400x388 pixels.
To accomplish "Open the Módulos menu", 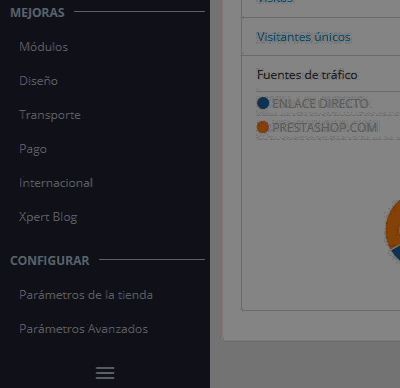I will click(43, 47).
